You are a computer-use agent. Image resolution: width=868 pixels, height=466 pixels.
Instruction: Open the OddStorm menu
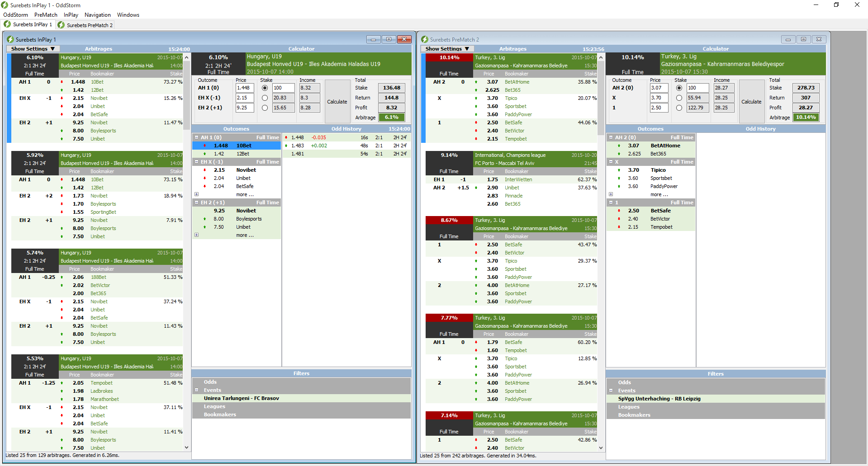(16, 15)
